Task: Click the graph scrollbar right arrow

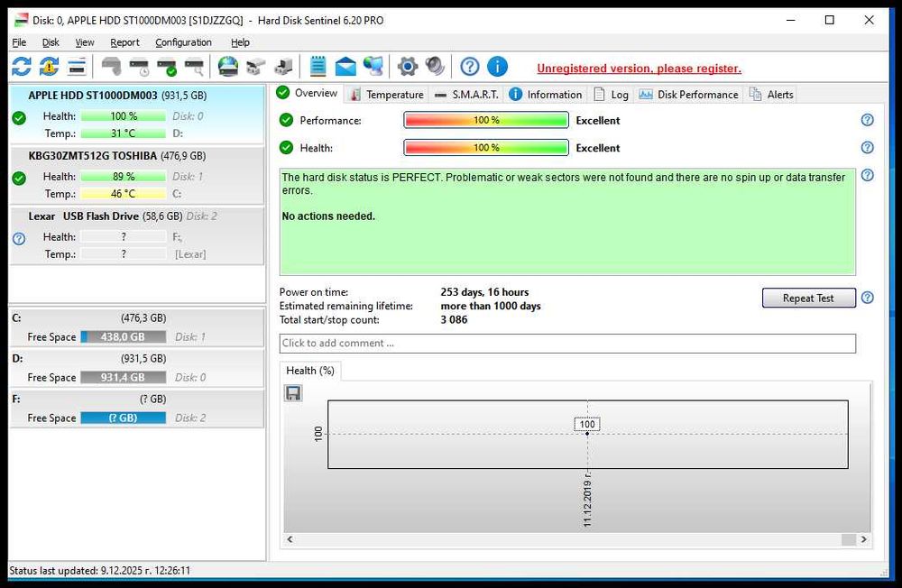Action: 863,539
